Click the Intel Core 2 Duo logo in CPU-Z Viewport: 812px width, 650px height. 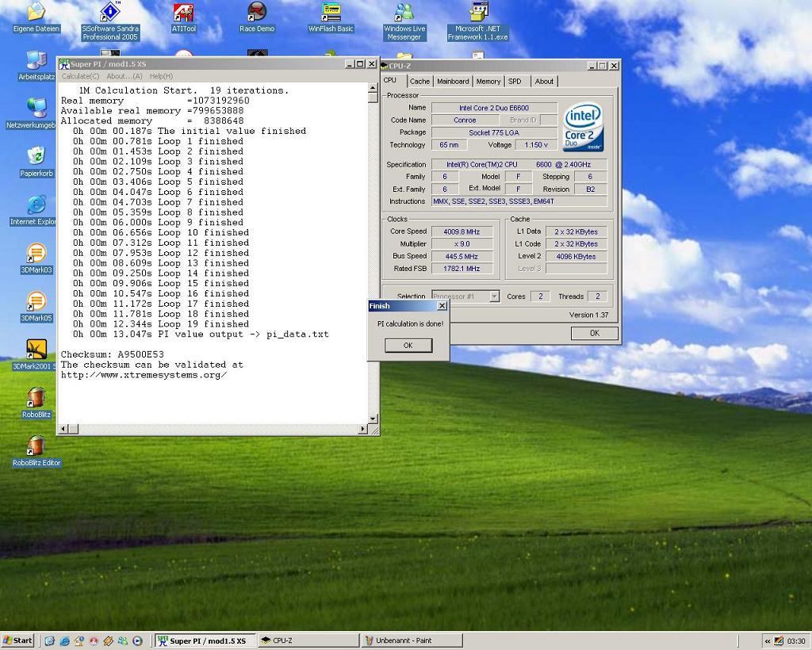[583, 128]
